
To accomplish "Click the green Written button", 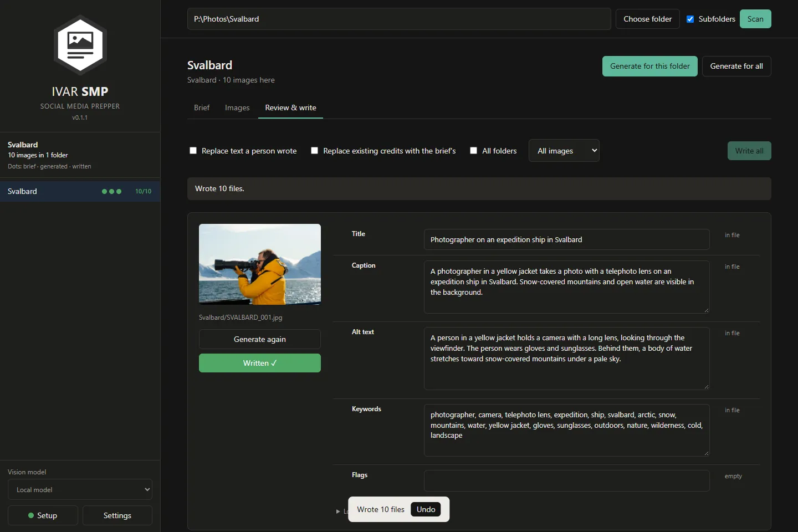I will point(260,363).
